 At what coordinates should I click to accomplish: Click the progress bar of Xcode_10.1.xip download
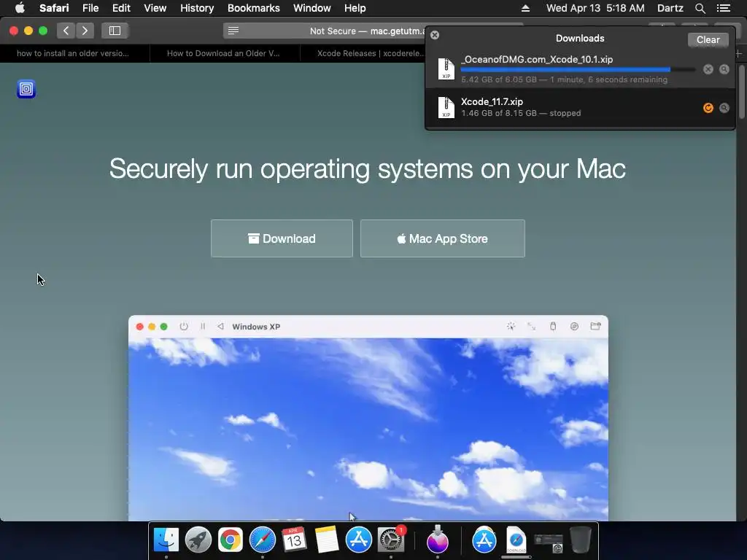(x=578, y=69)
